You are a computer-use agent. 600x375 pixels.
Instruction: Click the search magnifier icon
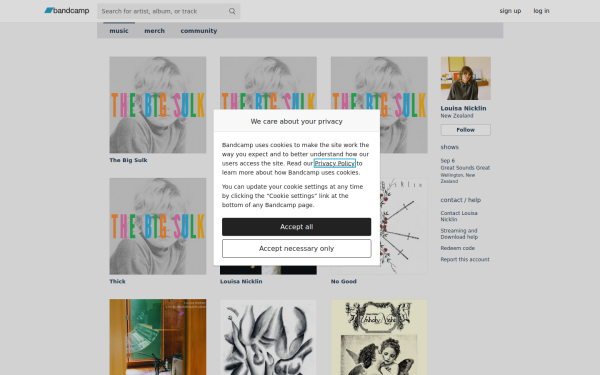(232, 11)
